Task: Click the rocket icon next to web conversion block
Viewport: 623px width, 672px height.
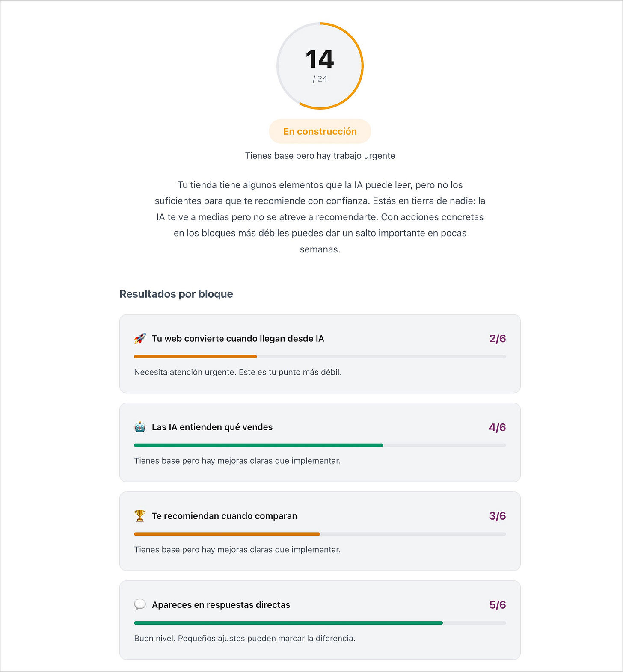Action: [139, 338]
